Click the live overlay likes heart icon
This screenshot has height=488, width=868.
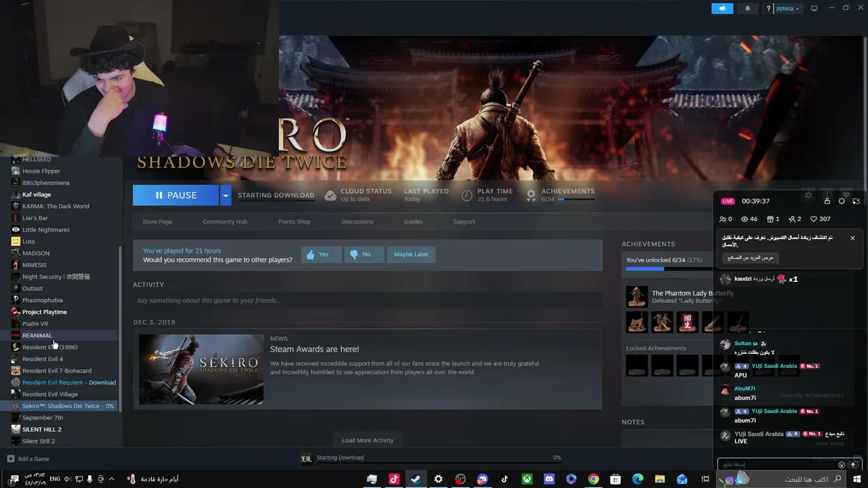814,219
